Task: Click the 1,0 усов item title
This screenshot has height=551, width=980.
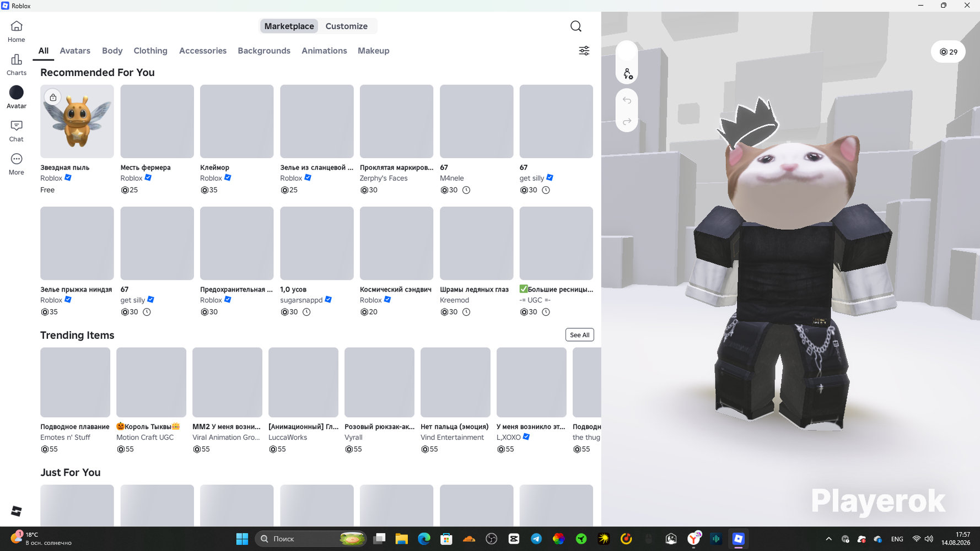Action: coord(293,289)
